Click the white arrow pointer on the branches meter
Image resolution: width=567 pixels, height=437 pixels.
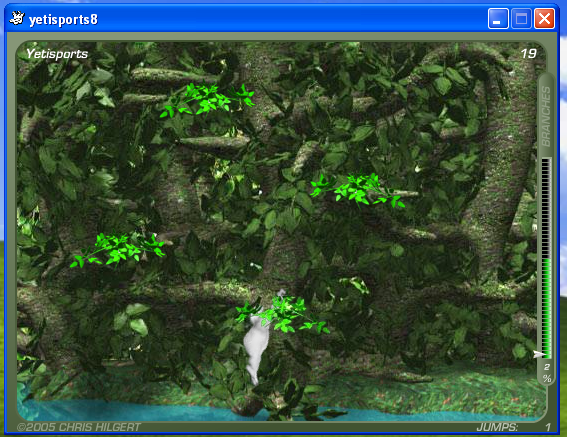pos(540,354)
